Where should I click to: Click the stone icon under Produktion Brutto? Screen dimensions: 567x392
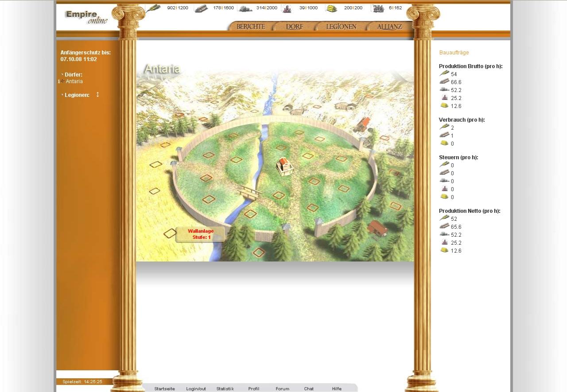point(444,89)
